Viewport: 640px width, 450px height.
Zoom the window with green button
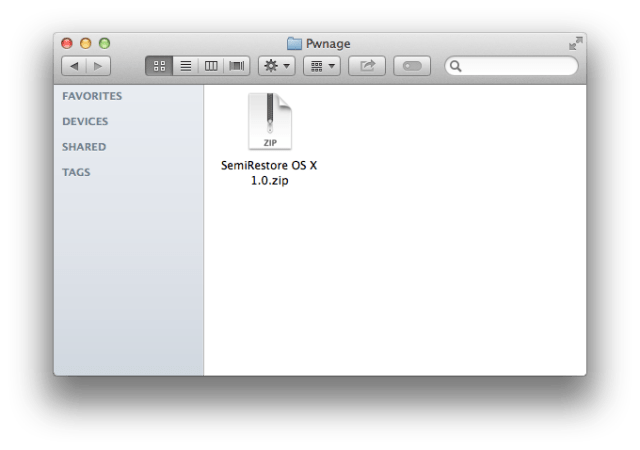[104, 43]
